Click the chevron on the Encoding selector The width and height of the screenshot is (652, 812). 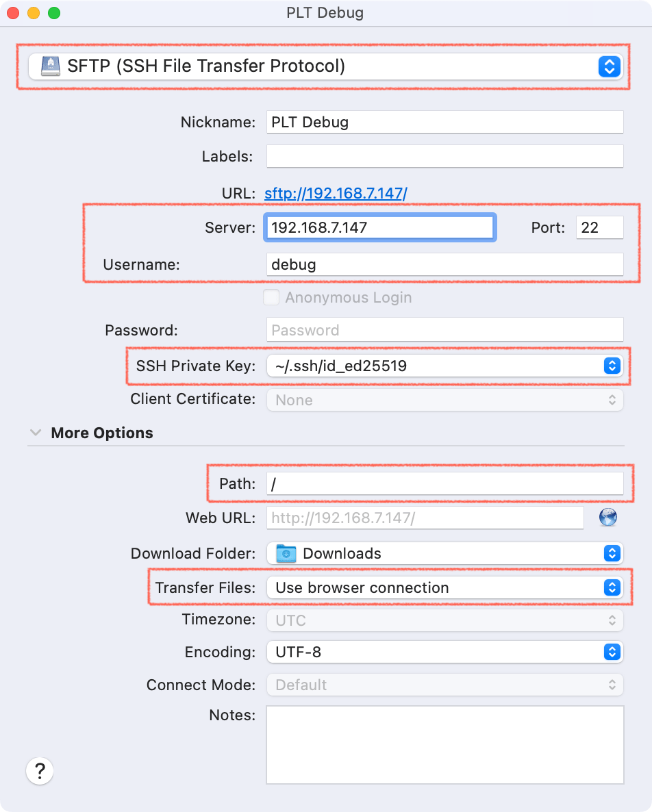coord(612,652)
